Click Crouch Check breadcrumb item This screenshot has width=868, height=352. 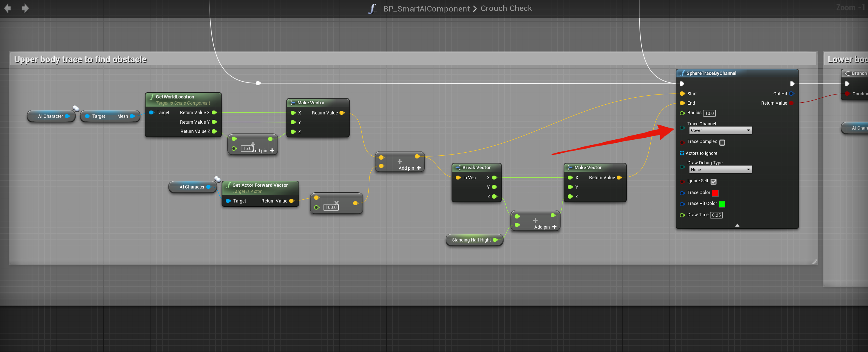point(506,8)
